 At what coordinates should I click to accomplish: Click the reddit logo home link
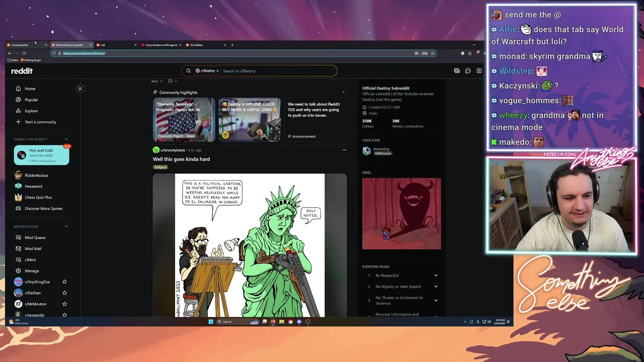pyautogui.click(x=22, y=71)
